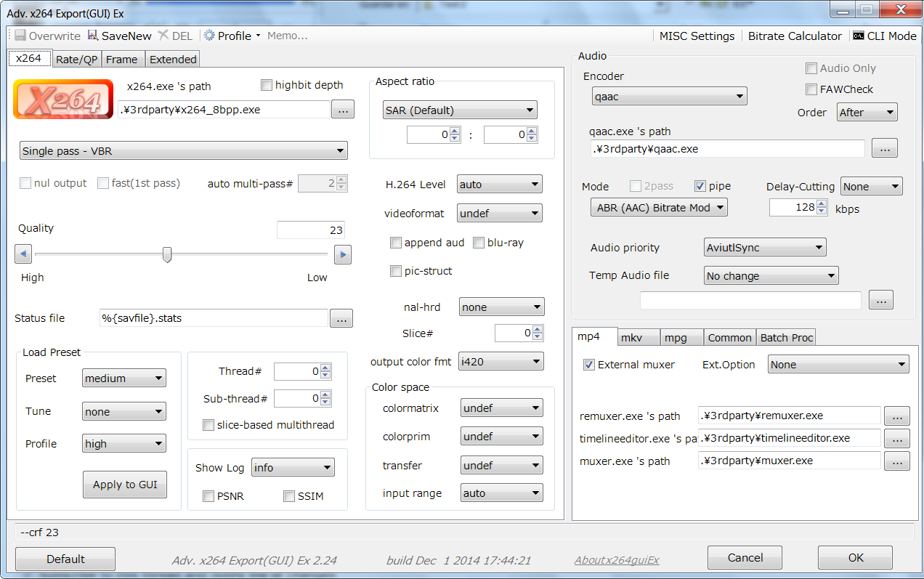924x579 pixels.
Task: Switch to mpg tab
Action: pos(683,338)
